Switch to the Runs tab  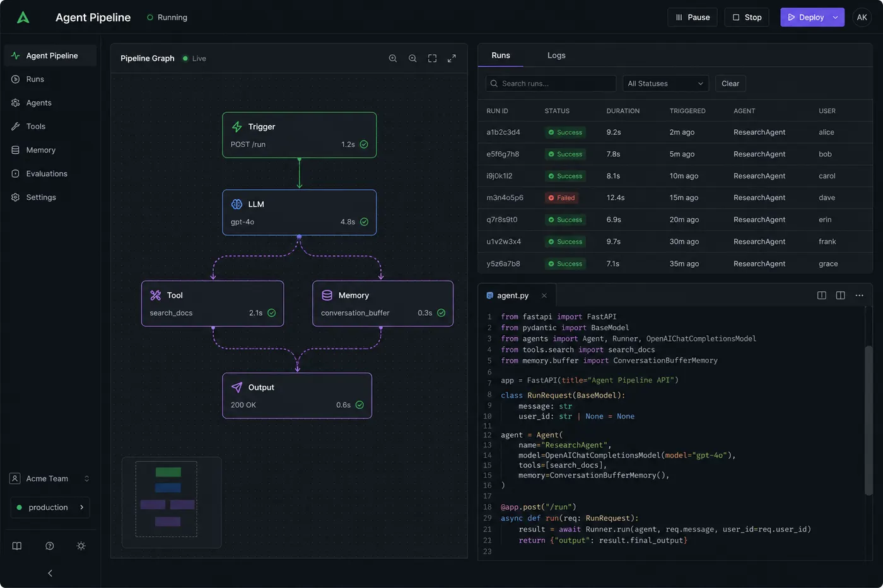point(501,55)
